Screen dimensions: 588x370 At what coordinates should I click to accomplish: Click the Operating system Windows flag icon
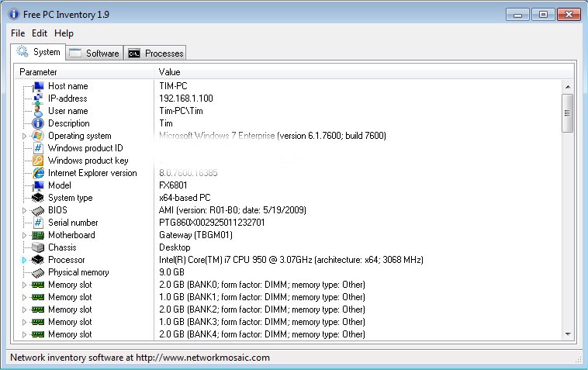pos(38,136)
